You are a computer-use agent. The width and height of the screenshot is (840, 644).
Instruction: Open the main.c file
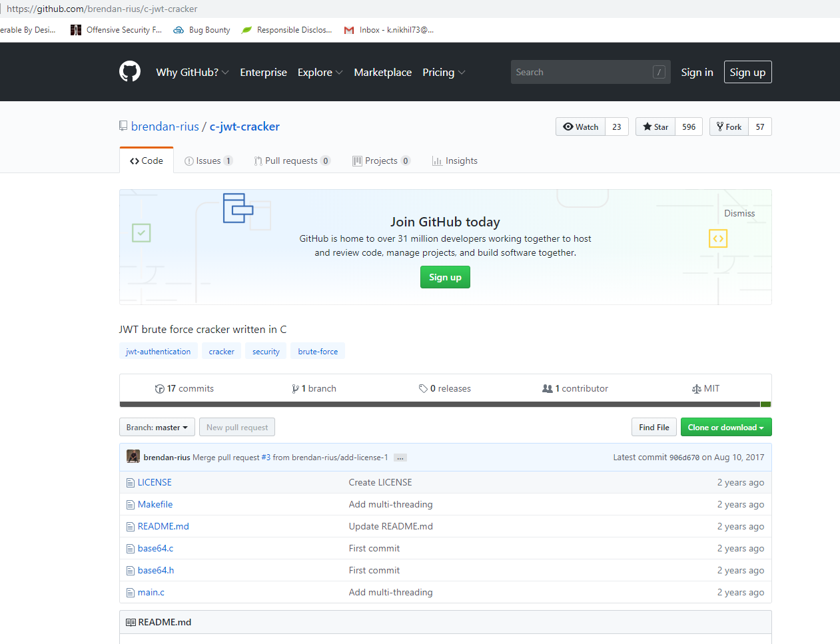click(151, 593)
